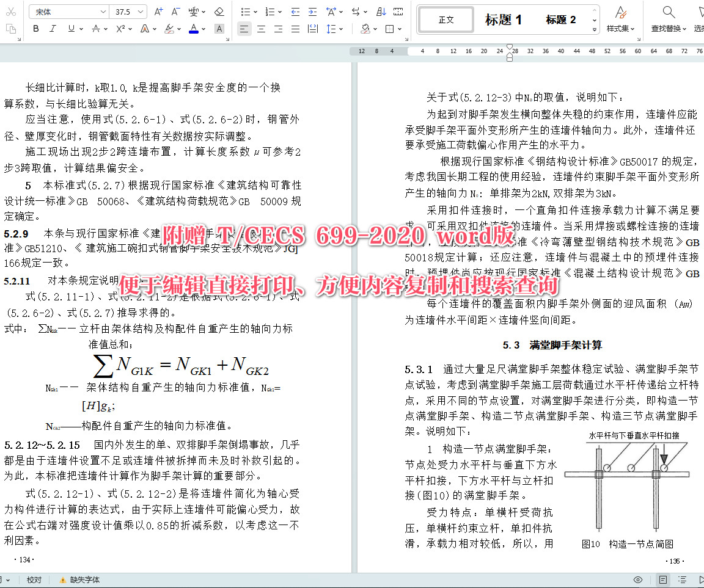The width and height of the screenshot is (704, 588).
Task: Click the sort paragraphs icon
Action: [x=381, y=12]
